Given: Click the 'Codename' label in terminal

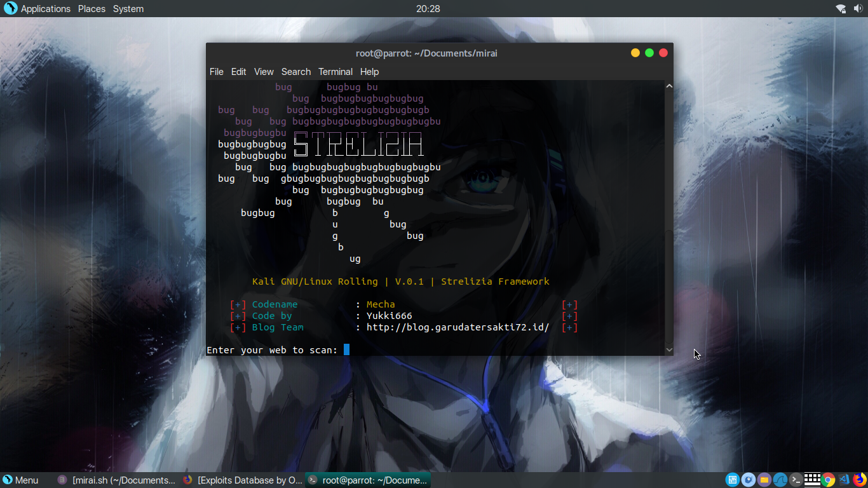Looking at the screenshot, I should pos(275,304).
